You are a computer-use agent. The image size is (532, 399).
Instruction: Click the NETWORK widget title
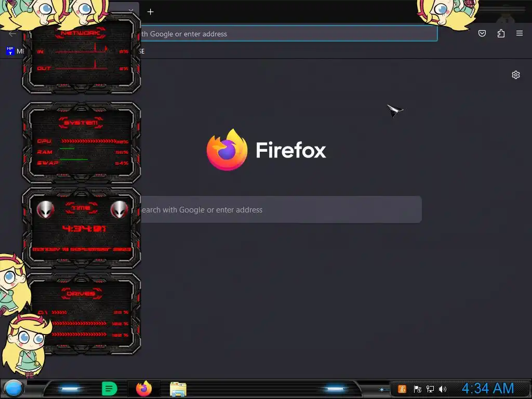point(81,33)
